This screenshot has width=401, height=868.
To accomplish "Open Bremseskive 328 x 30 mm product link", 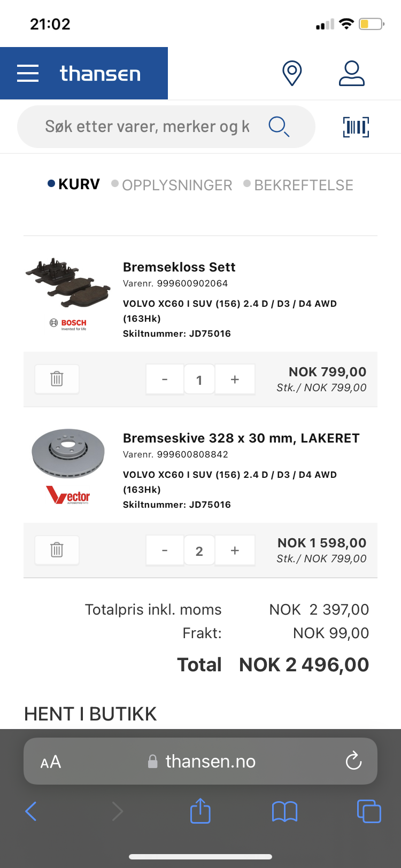I will pos(241,438).
